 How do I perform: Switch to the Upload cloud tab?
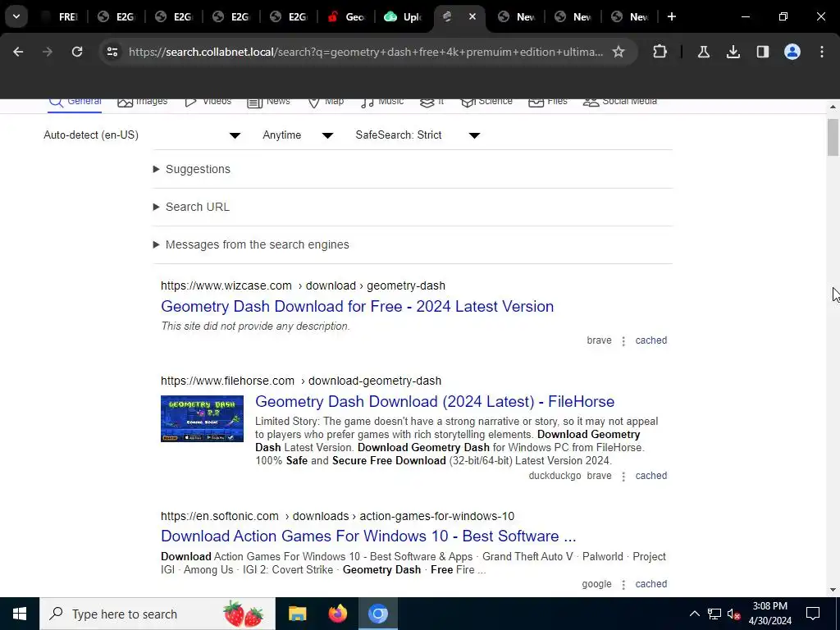404,16
